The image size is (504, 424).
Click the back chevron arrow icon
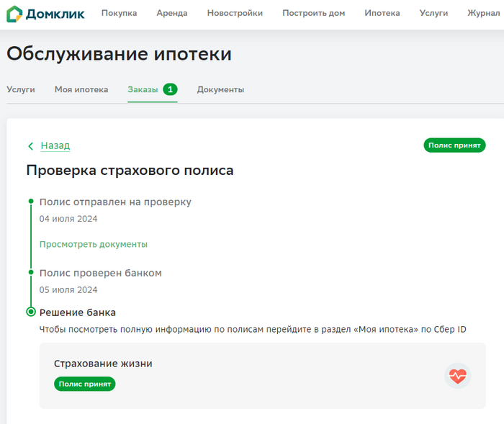click(30, 146)
